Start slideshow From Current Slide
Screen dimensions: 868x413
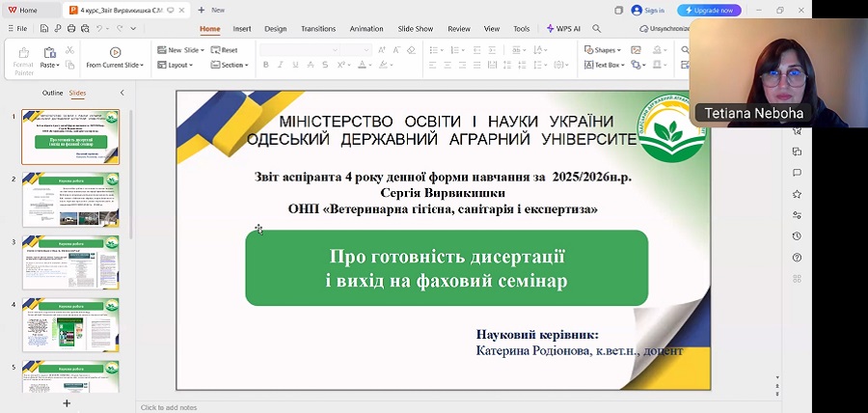point(115,58)
